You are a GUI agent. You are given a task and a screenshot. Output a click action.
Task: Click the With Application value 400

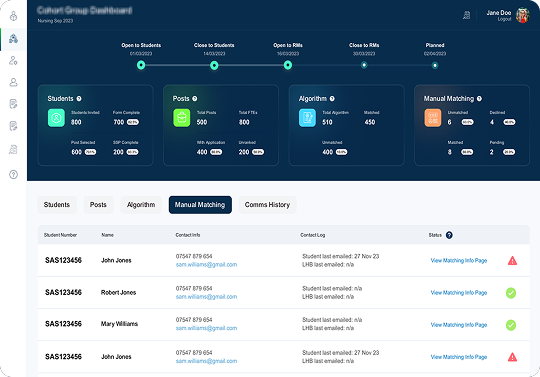(202, 152)
